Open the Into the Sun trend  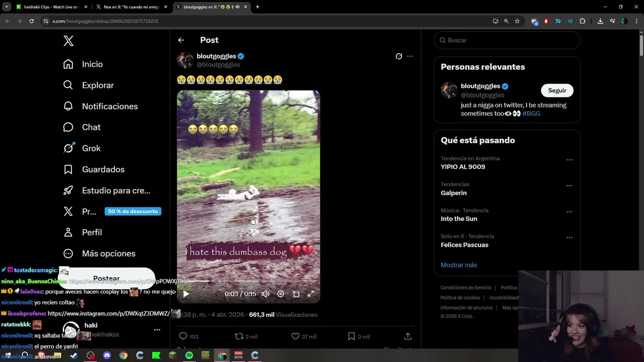click(x=459, y=219)
